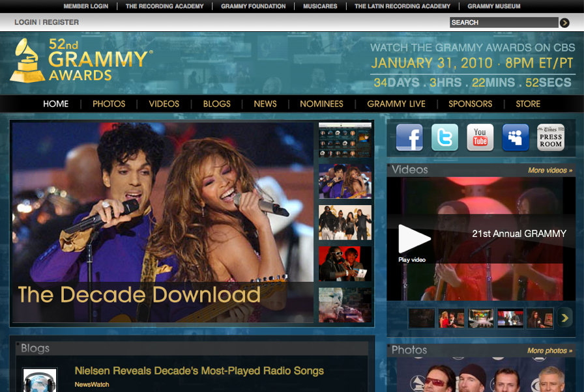584x392 pixels.
Task: Click the MEMBER LOGIN link
Action: click(x=85, y=6)
